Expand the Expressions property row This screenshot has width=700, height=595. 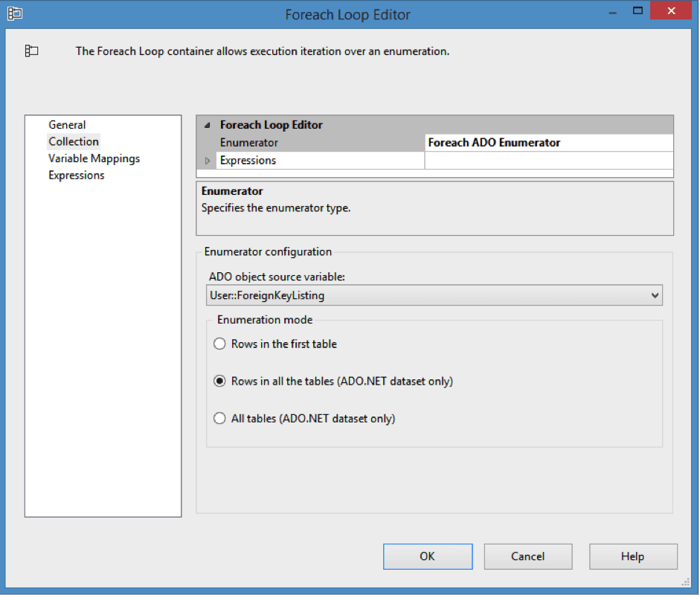207,161
